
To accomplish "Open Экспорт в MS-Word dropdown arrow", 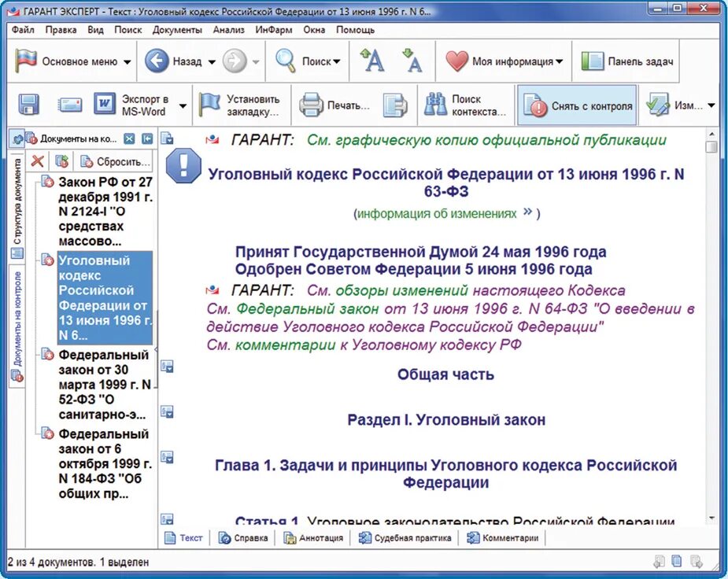I will click(183, 105).
